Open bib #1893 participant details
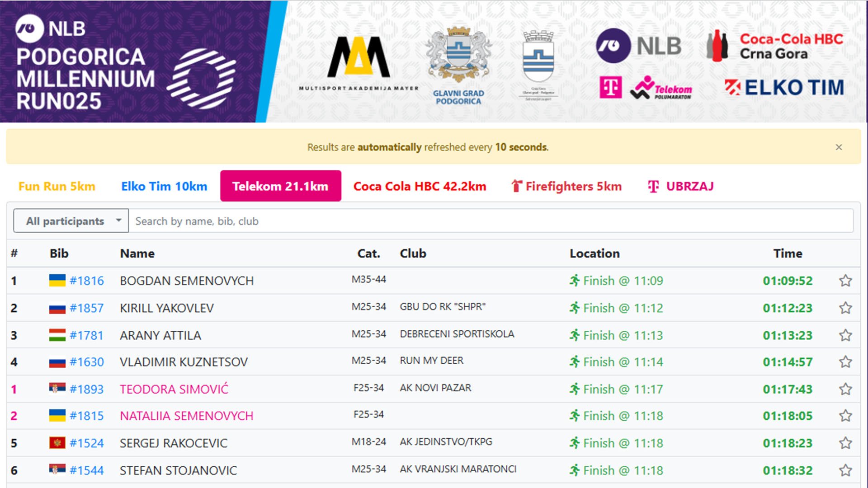868x488 pixels. (x=86, y=389)
